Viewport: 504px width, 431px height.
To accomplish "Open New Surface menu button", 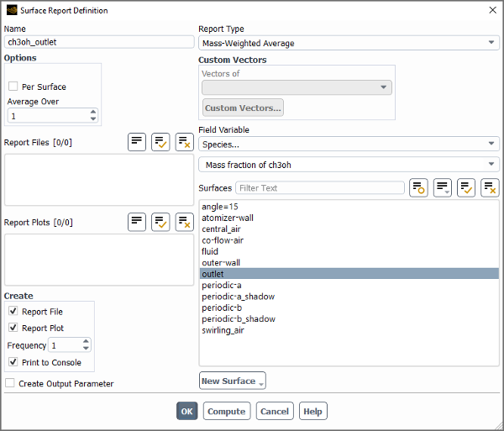I will pos(233,381).
